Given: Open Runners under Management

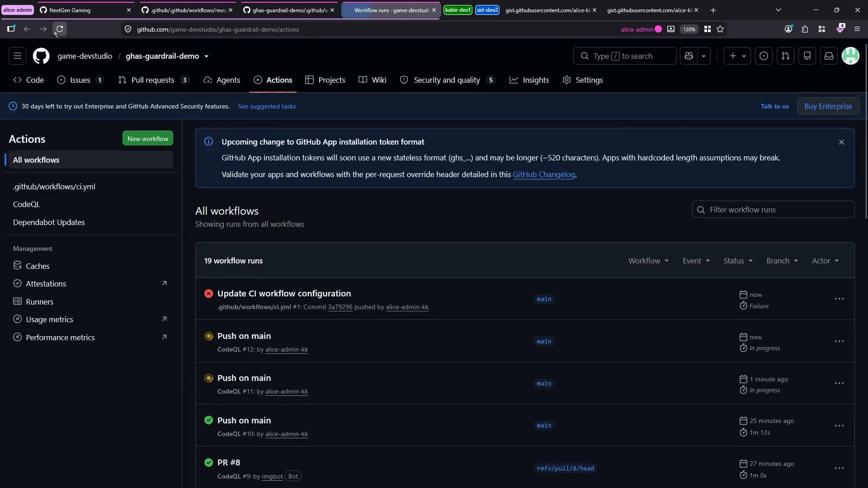Looking at the screenshot, I should [x=90, y=302].
